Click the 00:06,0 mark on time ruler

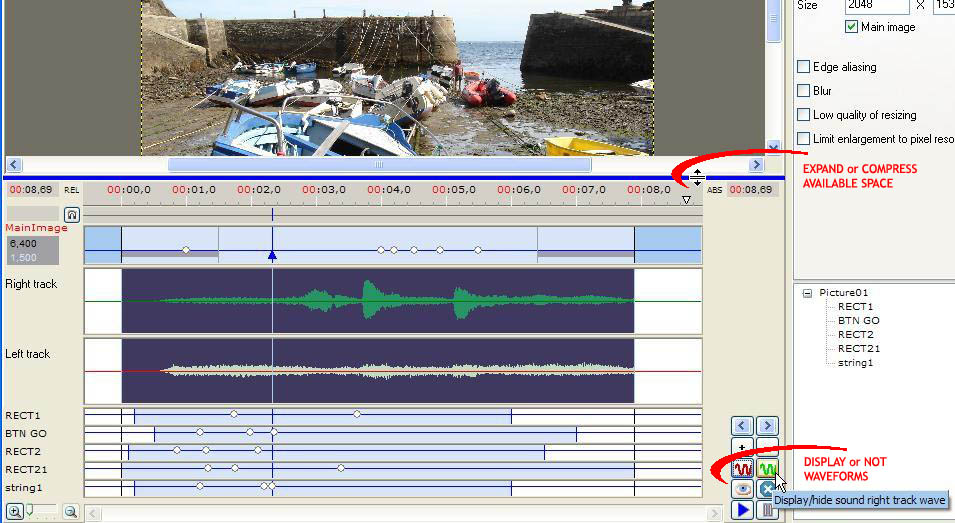(x=519, y=190)
